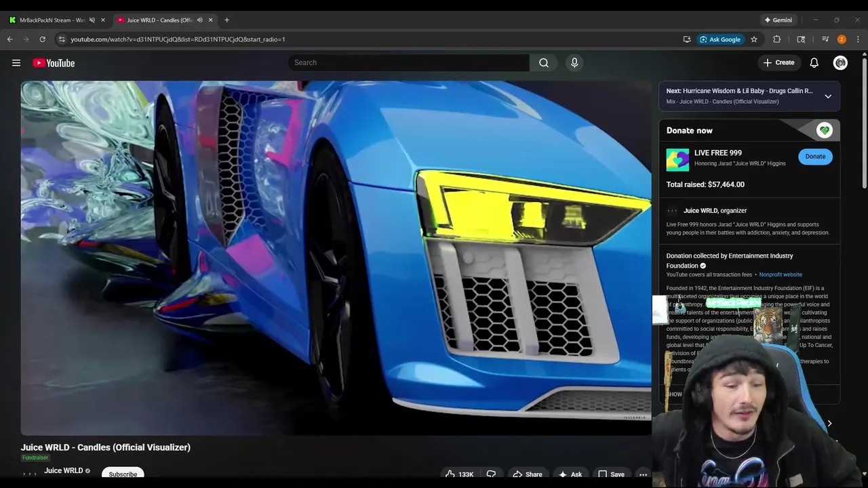Open a new browser tab with plus

(x=226, y=20)
